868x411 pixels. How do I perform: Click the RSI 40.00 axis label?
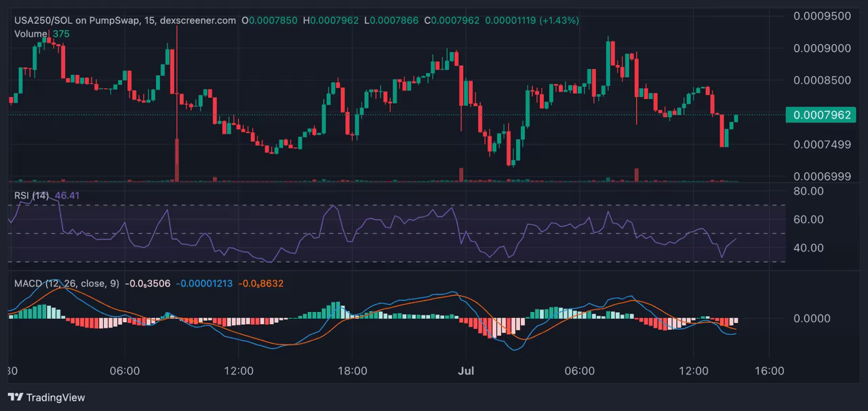point(808,248)
